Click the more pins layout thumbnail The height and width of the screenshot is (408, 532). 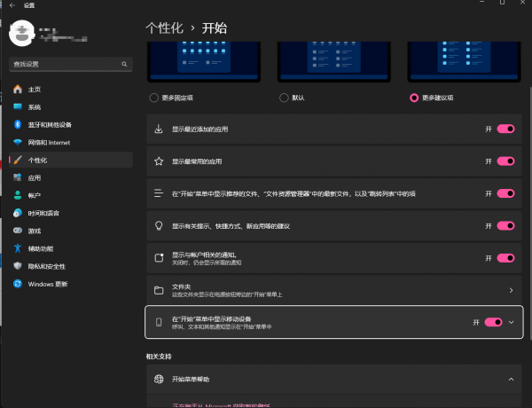point(204,62)
